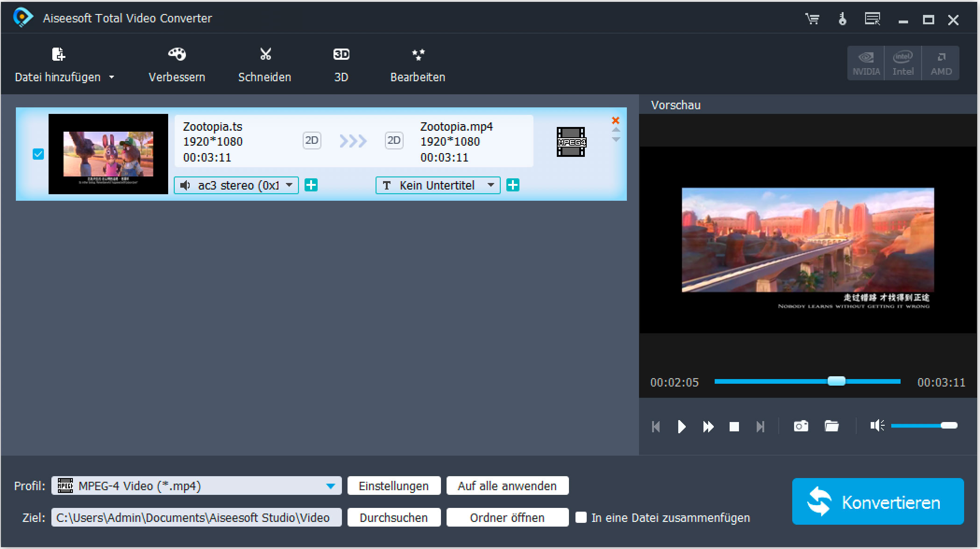Expand the Kein Untertitel subtitle dropdown

(x=438, y=185)
